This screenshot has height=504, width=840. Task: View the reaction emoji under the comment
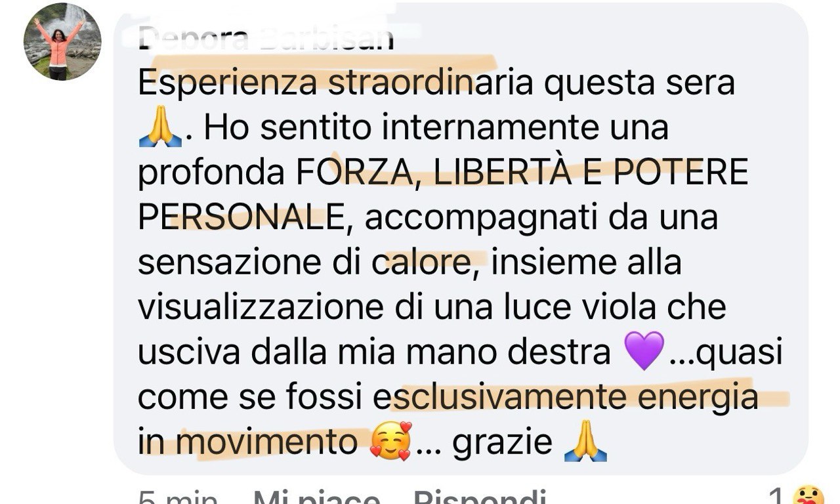tap(808, 496)
